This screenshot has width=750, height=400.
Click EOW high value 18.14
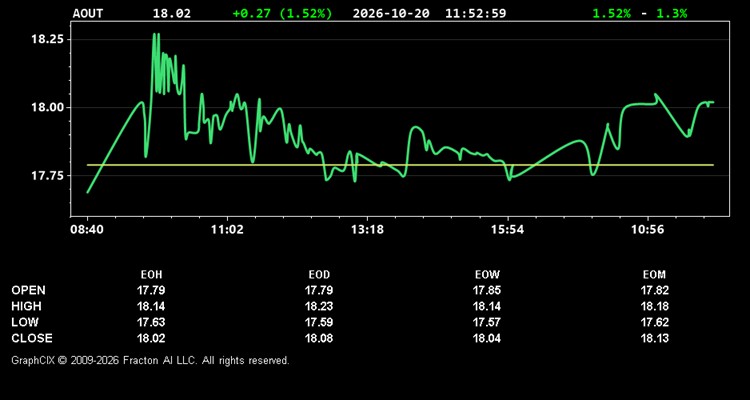[x=487, y=306]
